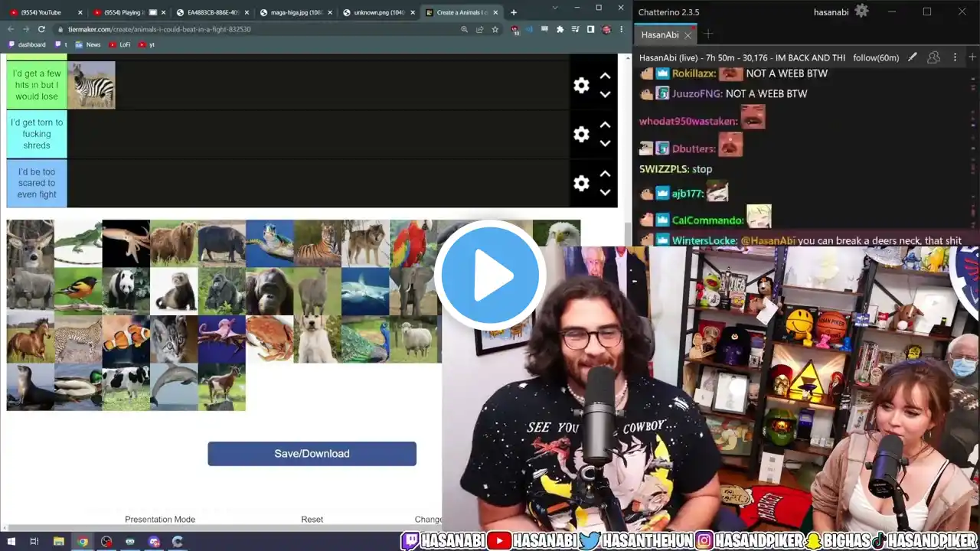Move 'too scared to even fight' tier up
This screenshot has width=980, height=551.
click(x=605, y=174)
